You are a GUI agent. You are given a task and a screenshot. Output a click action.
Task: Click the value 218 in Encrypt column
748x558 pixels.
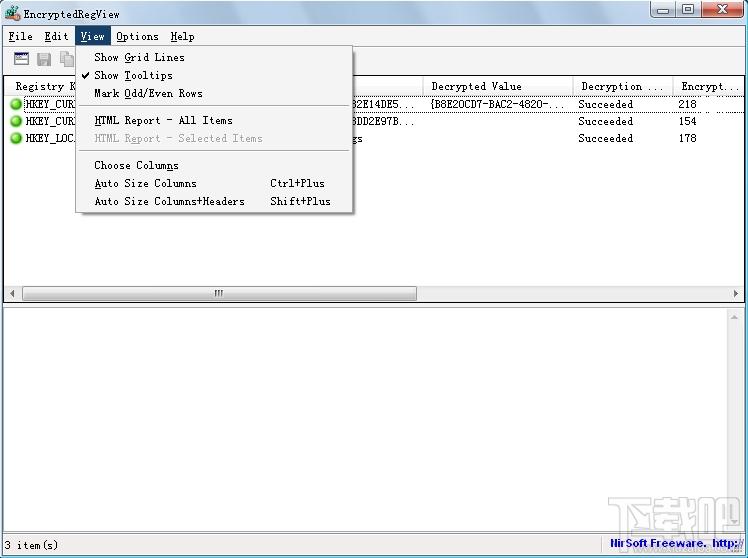tap(687, 104)
